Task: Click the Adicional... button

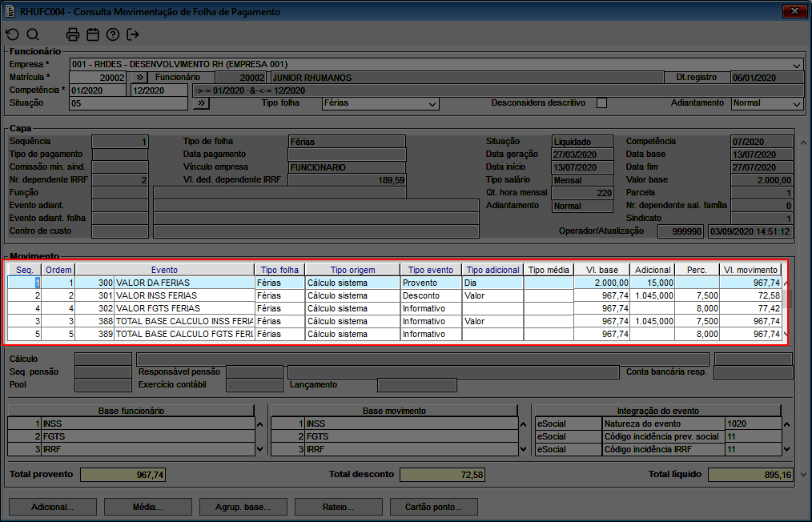Action: [52, 507]
